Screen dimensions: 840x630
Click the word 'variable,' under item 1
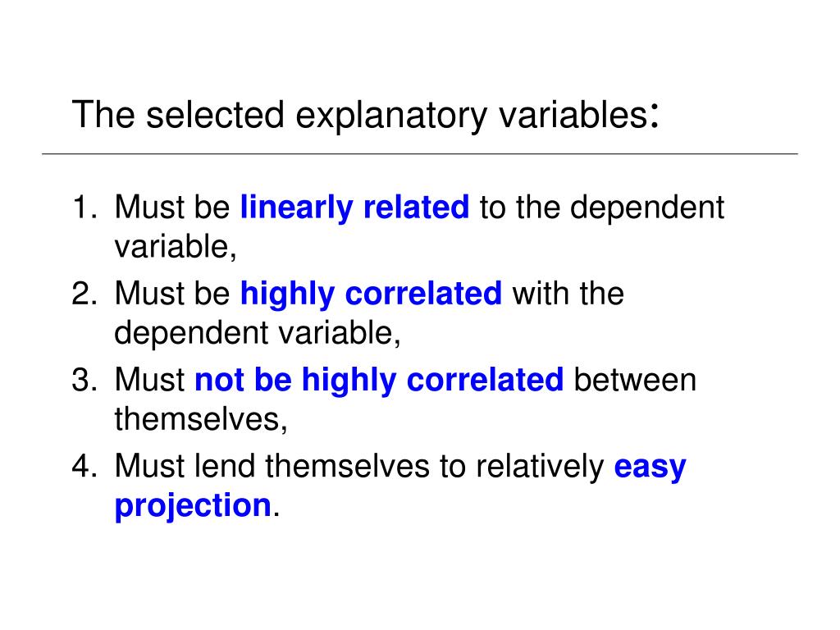coord(176,248)
